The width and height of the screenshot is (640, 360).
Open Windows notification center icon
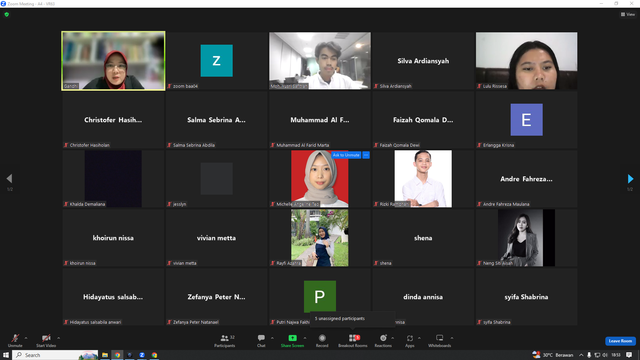click(x=629, y=355)
